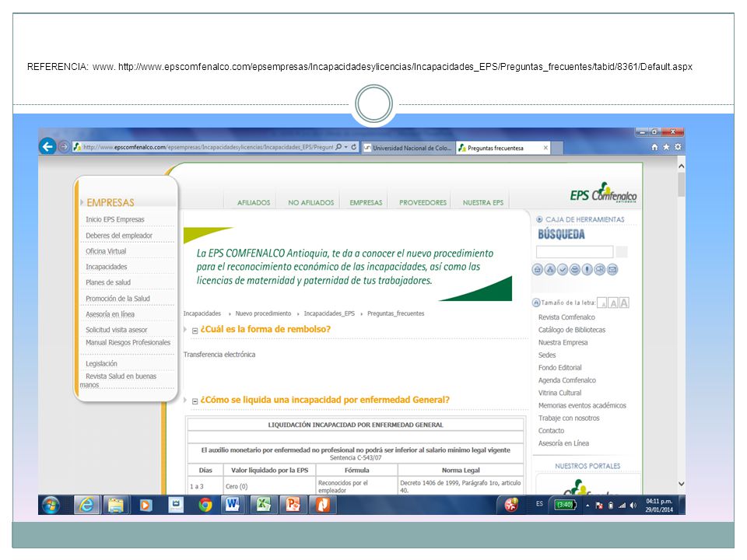The width and height of the screenshot is (747, 560).
Task: Show hidden tray icons arrow
Action: pos(587,506)
